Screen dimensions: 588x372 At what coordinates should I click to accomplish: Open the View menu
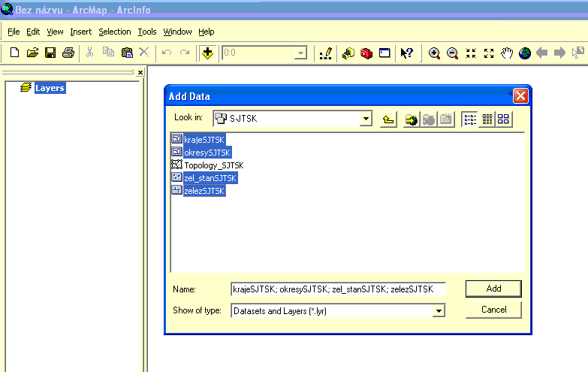click(x=55, y=32)
